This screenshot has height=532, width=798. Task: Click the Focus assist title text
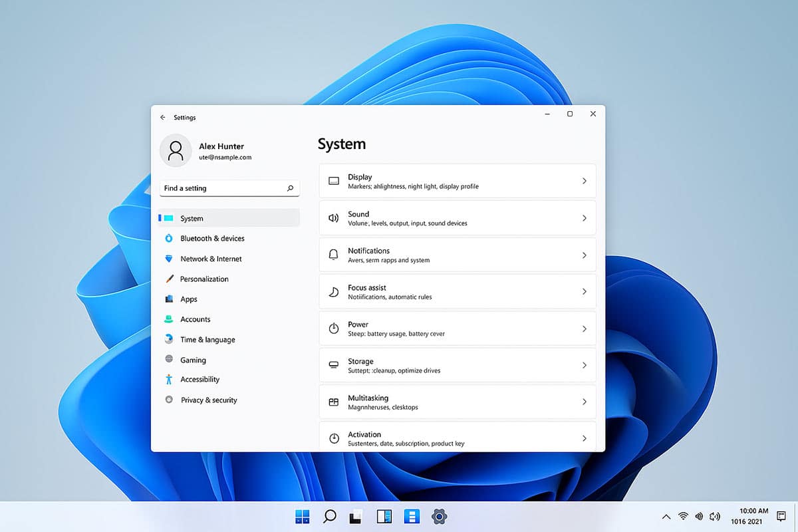(367, 288)
